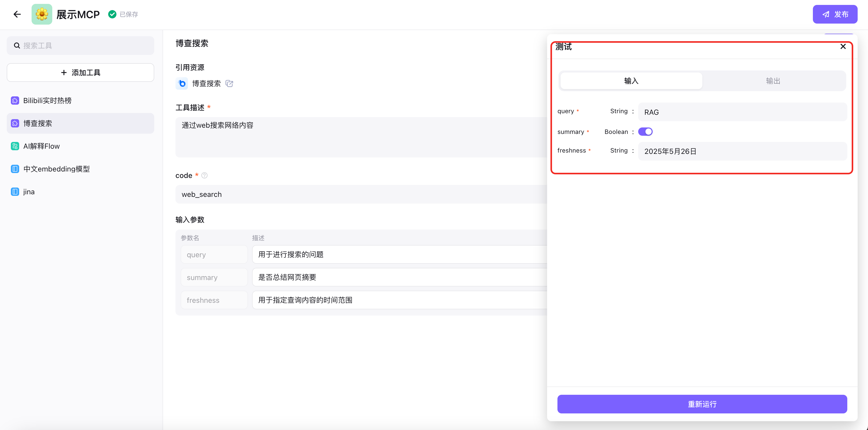Click the jina tool icon
Viewport: 868px width, 430px height.
click(15, 192)
